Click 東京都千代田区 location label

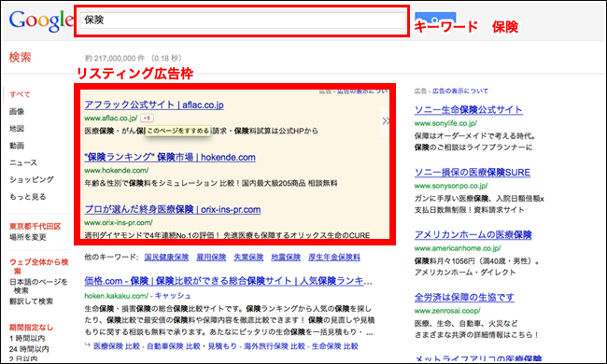point(35,226)
